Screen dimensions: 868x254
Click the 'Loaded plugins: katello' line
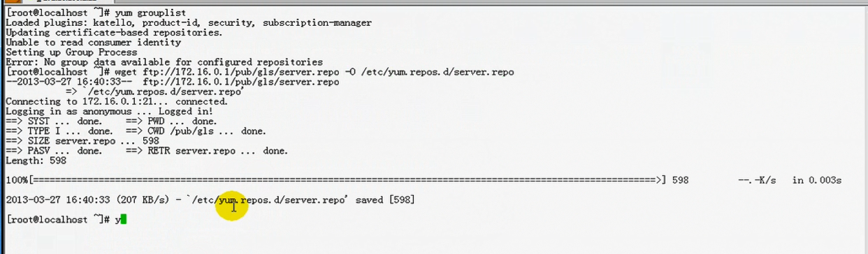tap(189, 23)
